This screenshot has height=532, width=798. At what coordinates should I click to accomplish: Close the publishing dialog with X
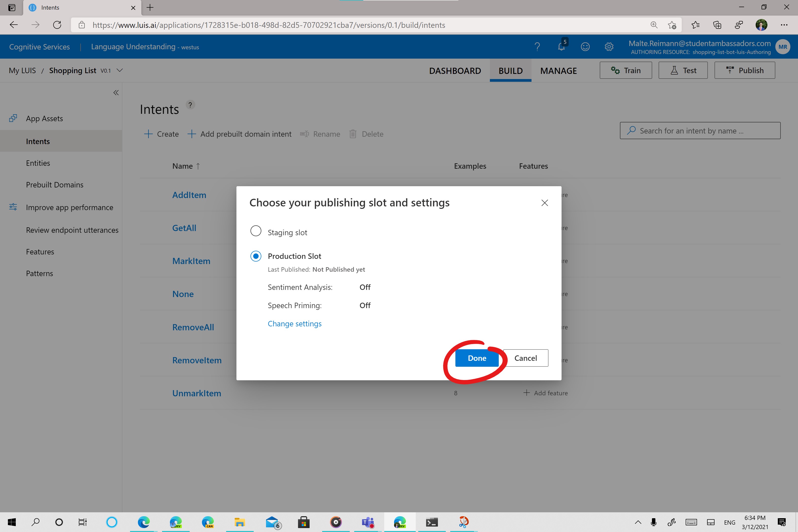545,203
